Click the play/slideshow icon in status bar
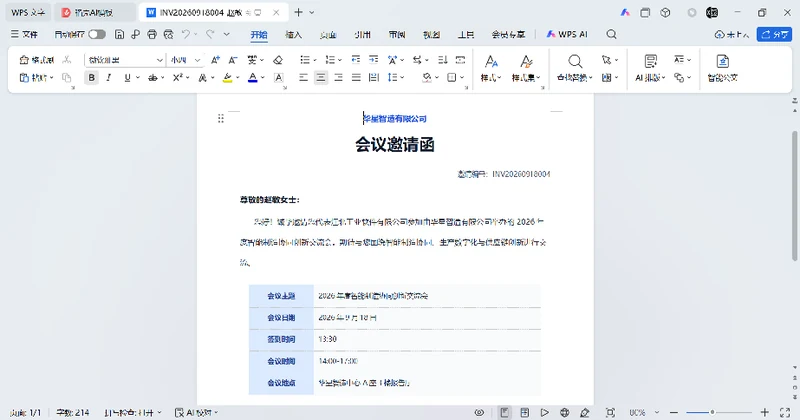Screen dimensions: 800x420 tap(544, 412)
